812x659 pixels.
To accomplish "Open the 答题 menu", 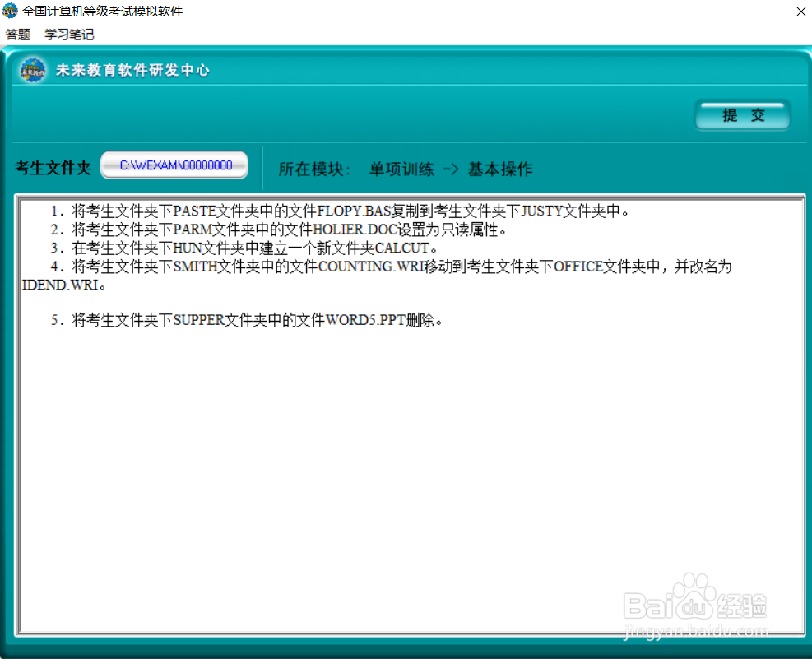I will 18,35.
